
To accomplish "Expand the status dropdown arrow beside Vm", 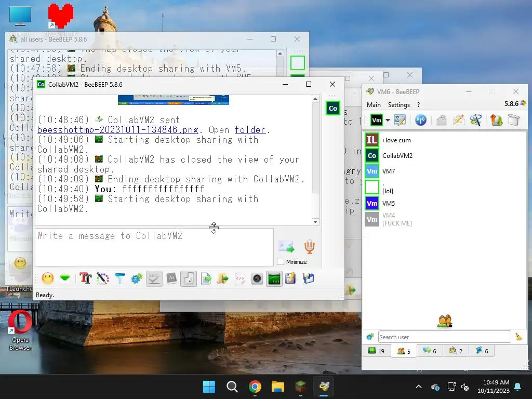I will 388,120.
